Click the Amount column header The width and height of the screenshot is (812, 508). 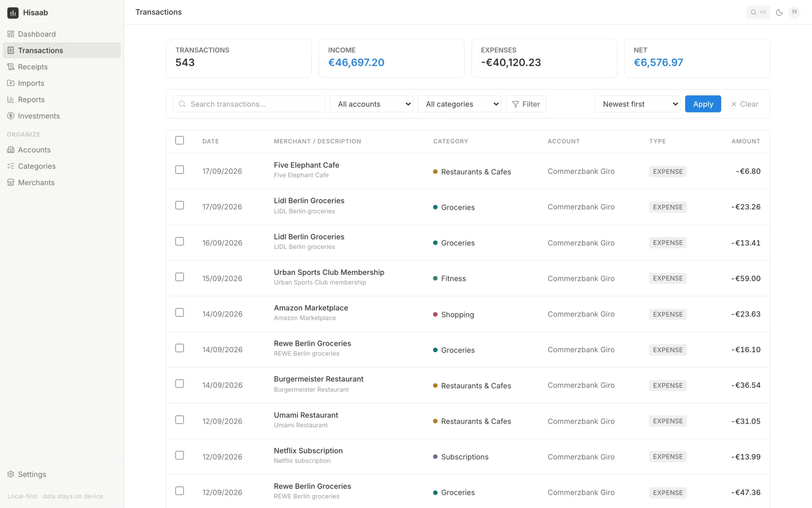(746, 141)
